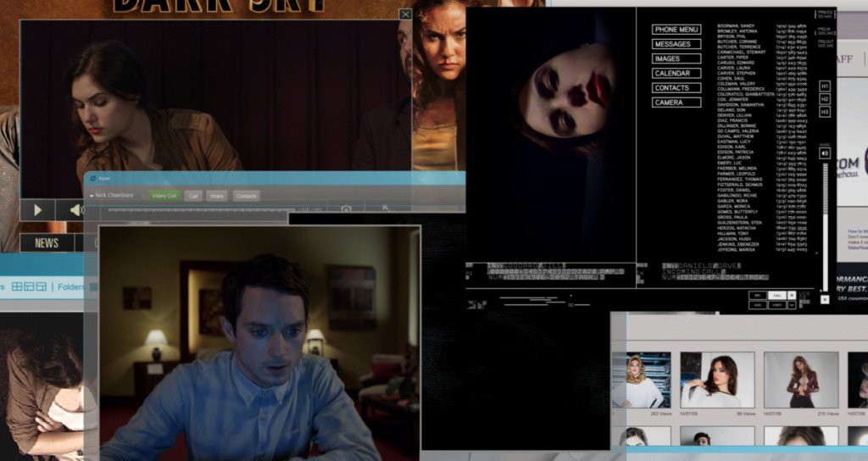
Task: Click the H3 button on the phone panel
Action: click(825, 112)
